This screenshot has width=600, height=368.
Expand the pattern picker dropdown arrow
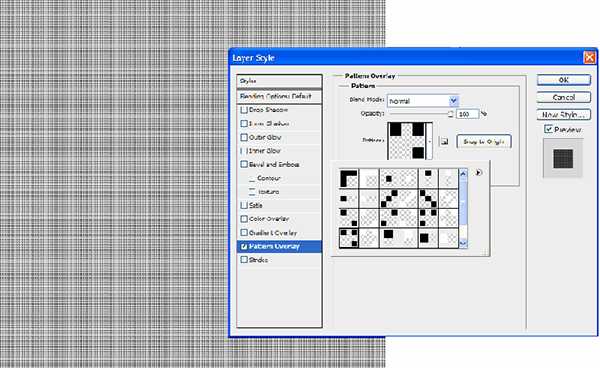click(x=429, y=141)
